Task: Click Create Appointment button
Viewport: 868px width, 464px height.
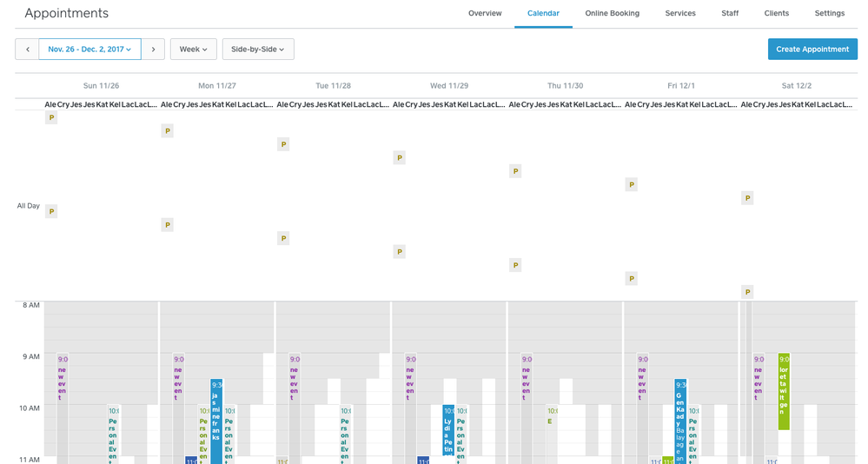Action: click(812, 50)
